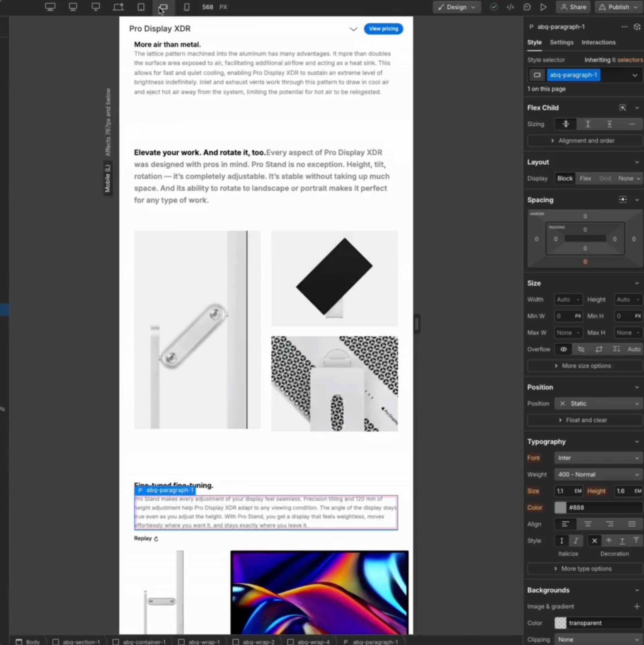
Task: Open the Weight 400 - Normal dropdown
Action: (599, 474)
